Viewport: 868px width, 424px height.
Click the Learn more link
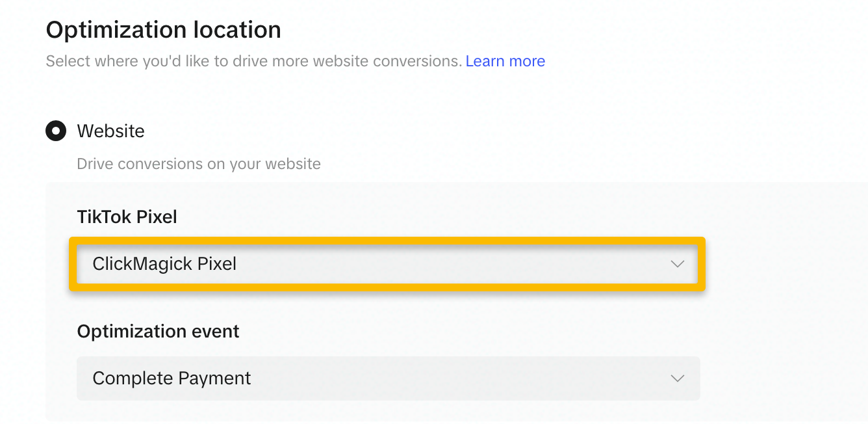coord(505,61)
